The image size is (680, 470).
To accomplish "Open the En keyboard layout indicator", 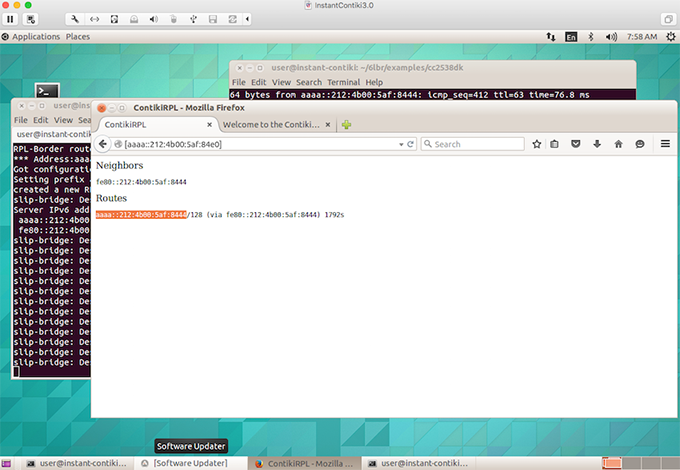I will pos(571,36).
